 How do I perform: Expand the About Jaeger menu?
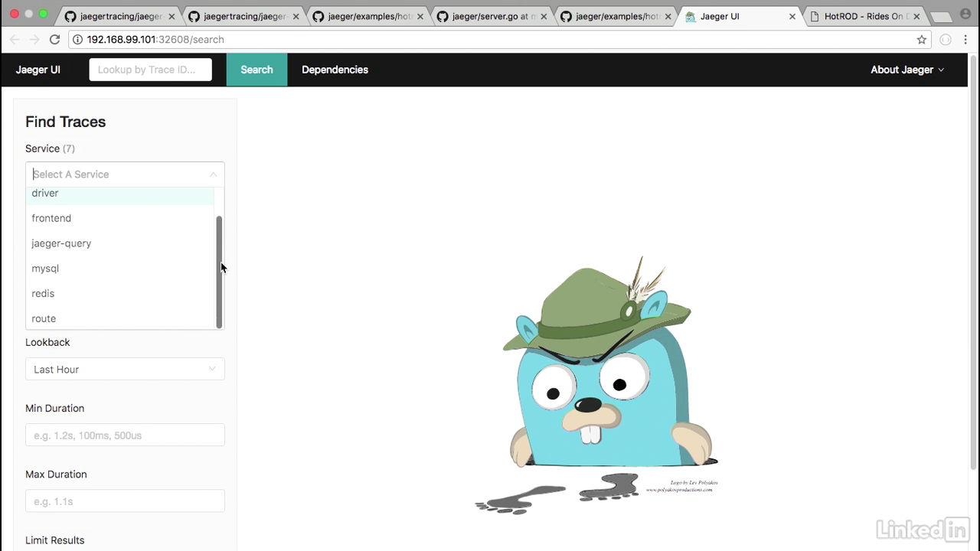tap(907, 70)
